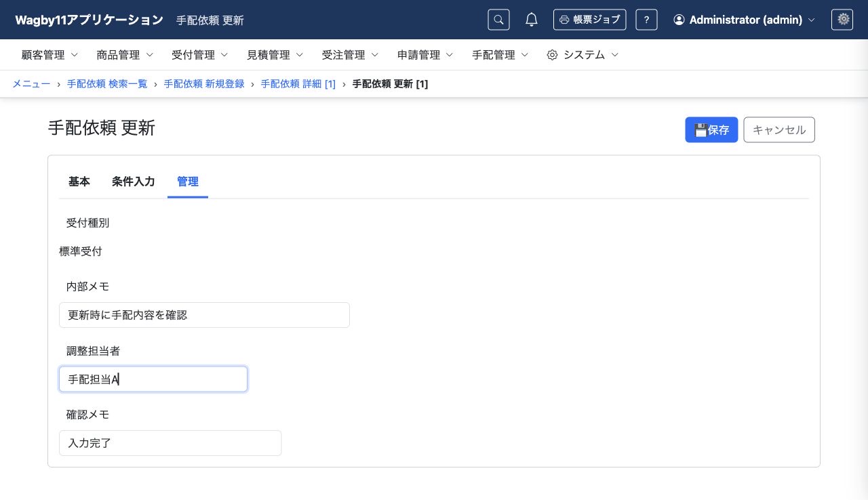Image resolution: width=868 pixels, height=500 pixels.
Task: Open 手配依頼 新規登録 breadcrumb
Action: (204, 84)
